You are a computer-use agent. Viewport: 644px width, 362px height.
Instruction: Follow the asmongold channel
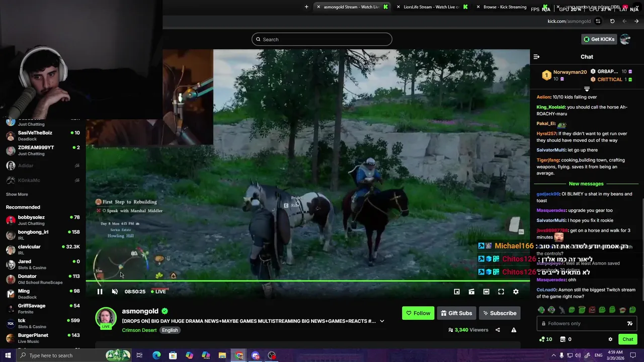(418, 313)
